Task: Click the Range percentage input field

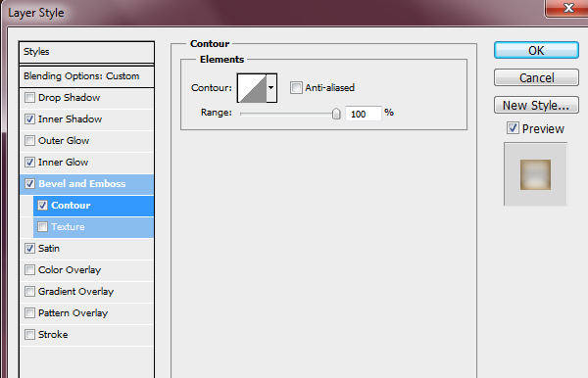Action: (x=363, y=114)
